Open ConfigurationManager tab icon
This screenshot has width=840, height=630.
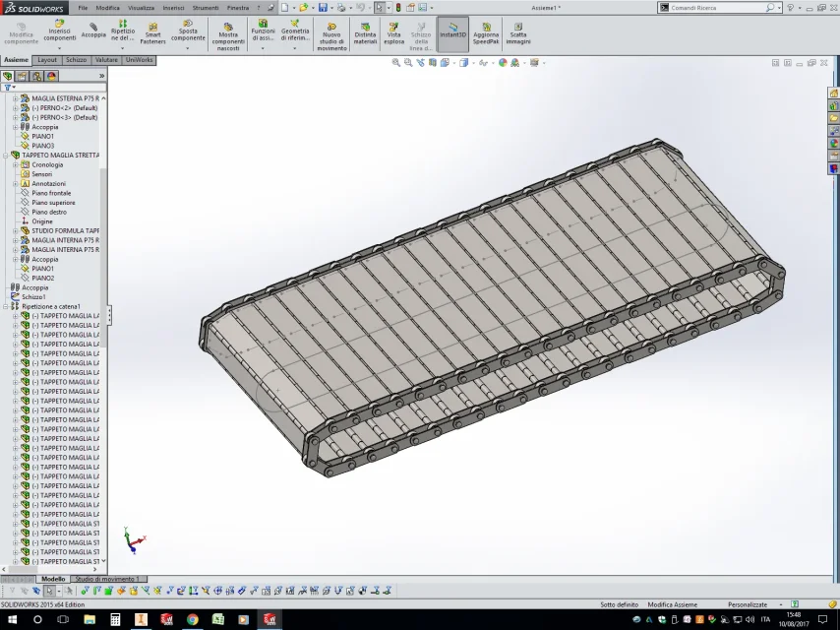point(36,76)
